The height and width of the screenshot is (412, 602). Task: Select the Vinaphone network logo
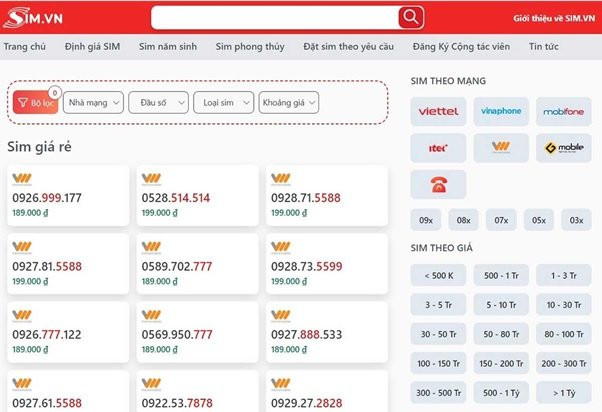(501, 111)
